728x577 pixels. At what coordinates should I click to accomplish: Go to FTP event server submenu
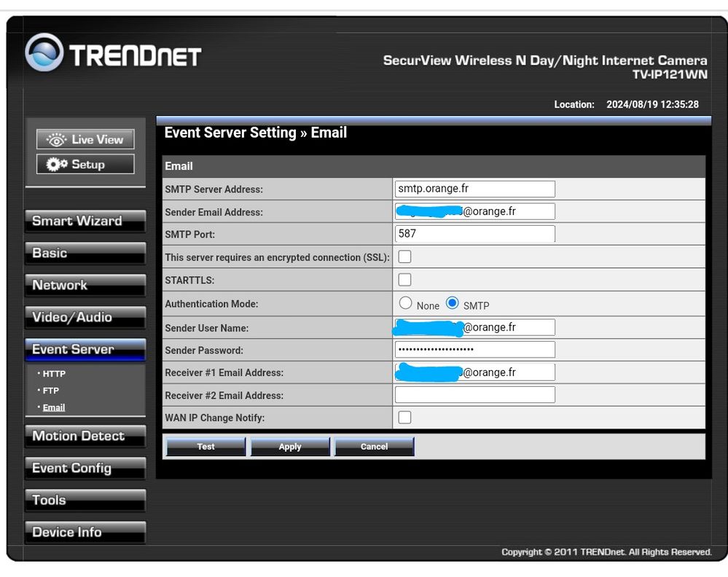tap(50, 390)
